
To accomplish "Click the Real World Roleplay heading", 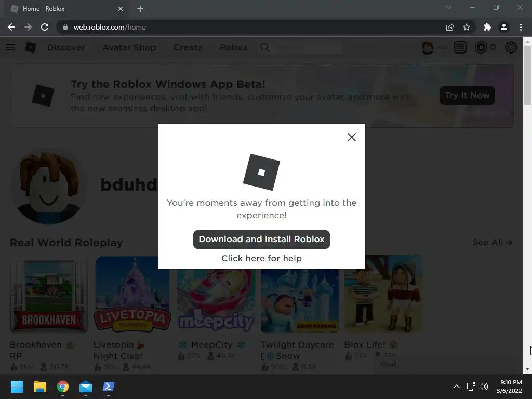I will (66, 243).
